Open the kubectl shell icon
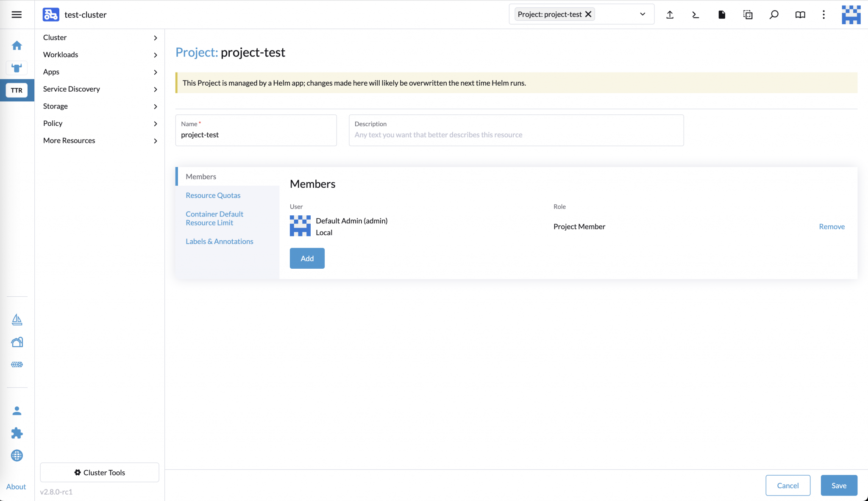 coord(696,14)
